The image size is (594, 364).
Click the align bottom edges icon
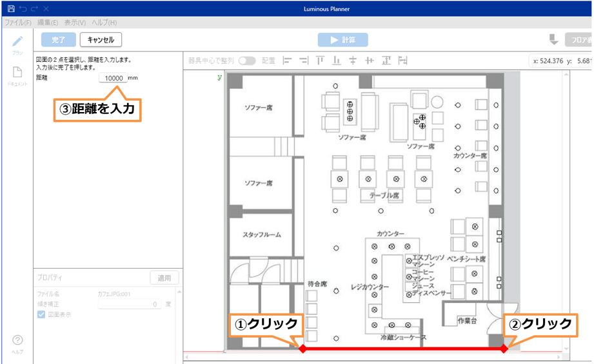[x=336, y=61]
